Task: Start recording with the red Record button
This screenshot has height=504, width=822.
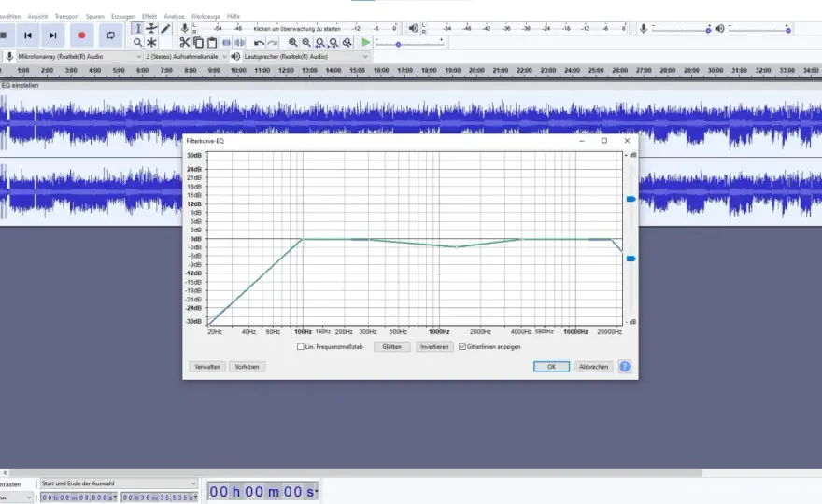Action: pos(82,35)
